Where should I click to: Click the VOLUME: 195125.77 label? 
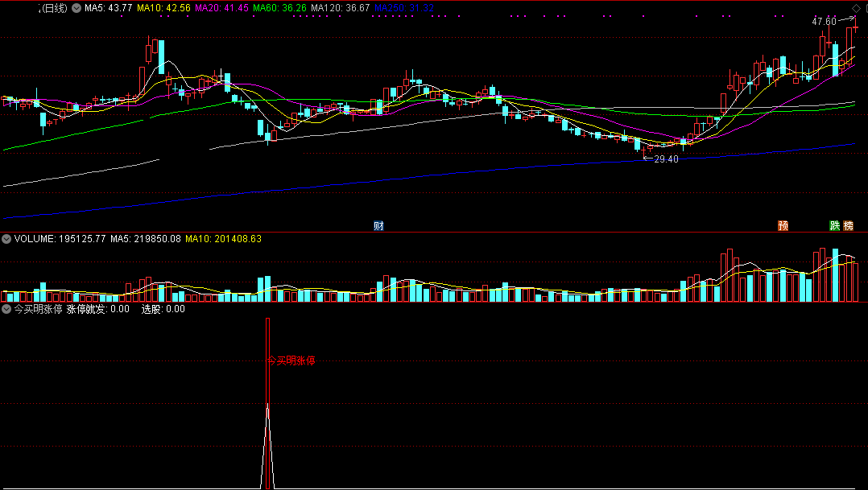60,239
